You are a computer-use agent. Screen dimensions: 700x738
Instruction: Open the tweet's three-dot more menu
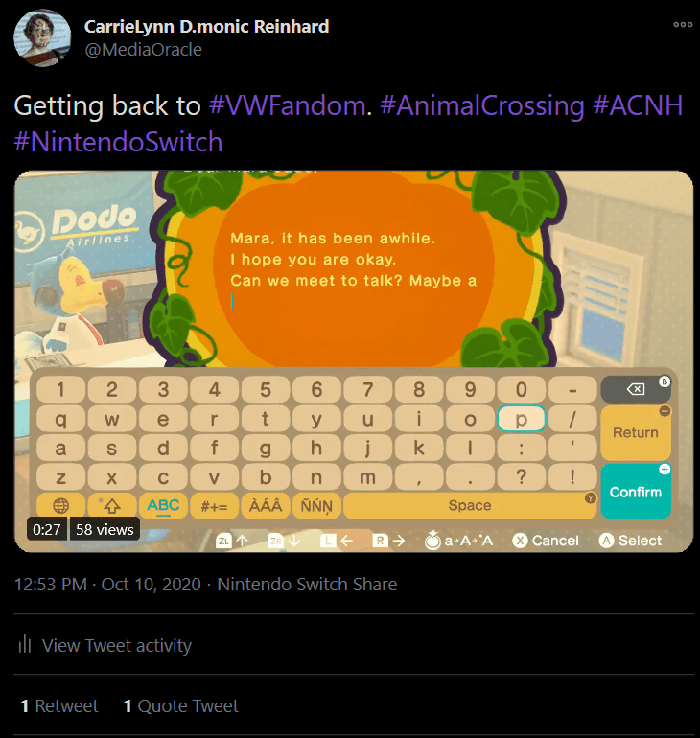682,26
